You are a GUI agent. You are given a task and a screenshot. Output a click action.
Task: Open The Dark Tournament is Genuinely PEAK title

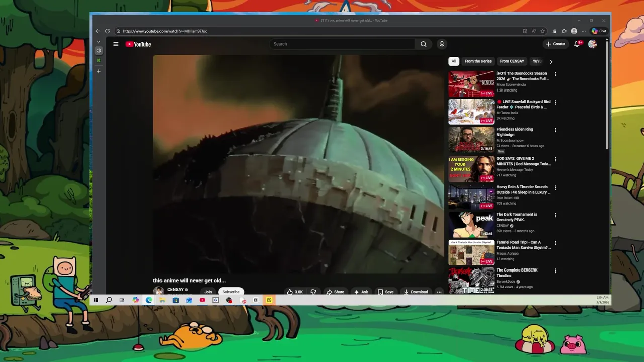point(517,217)
